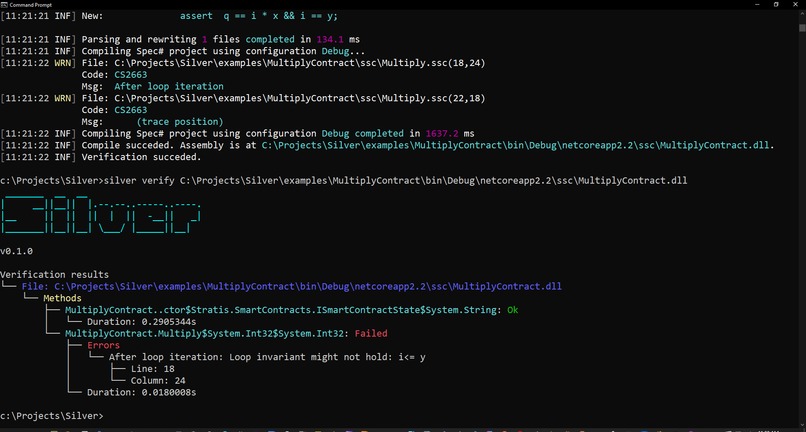Click the '(trace position)' message text
This screenshot has width=806, height=432.
[179, 122]
